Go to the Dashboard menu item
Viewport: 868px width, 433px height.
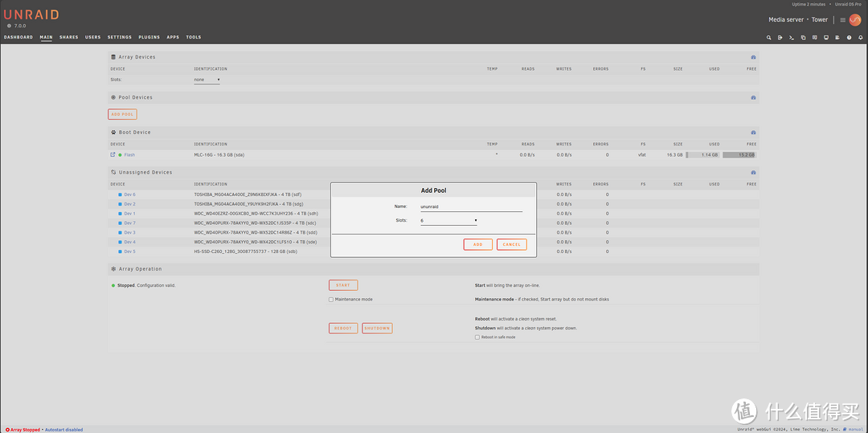[18, 38]
